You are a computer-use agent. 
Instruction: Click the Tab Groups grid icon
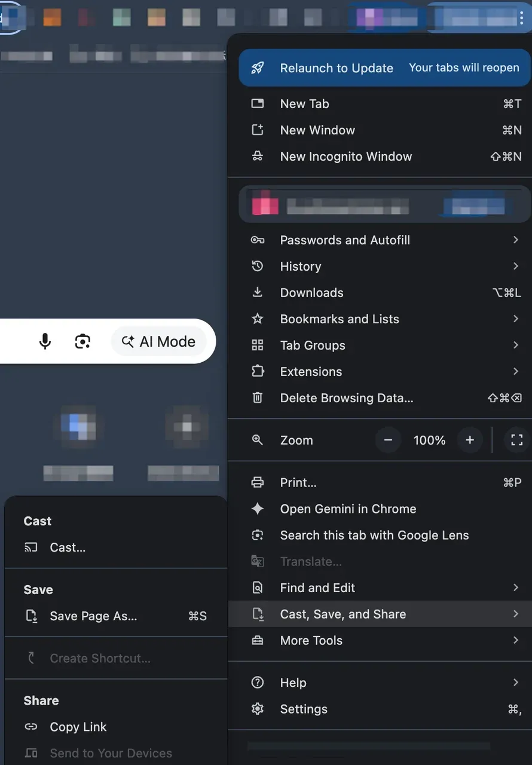pyautogui.click(x=258, y=345)
